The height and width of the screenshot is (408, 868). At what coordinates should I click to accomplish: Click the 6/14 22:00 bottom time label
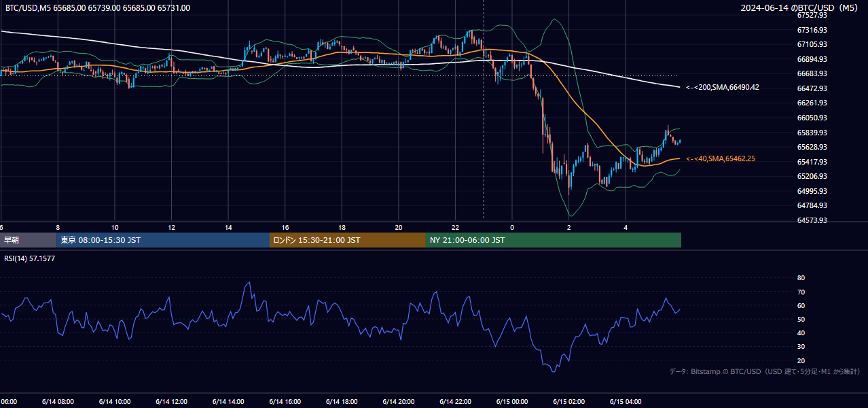tap(455, 401)
